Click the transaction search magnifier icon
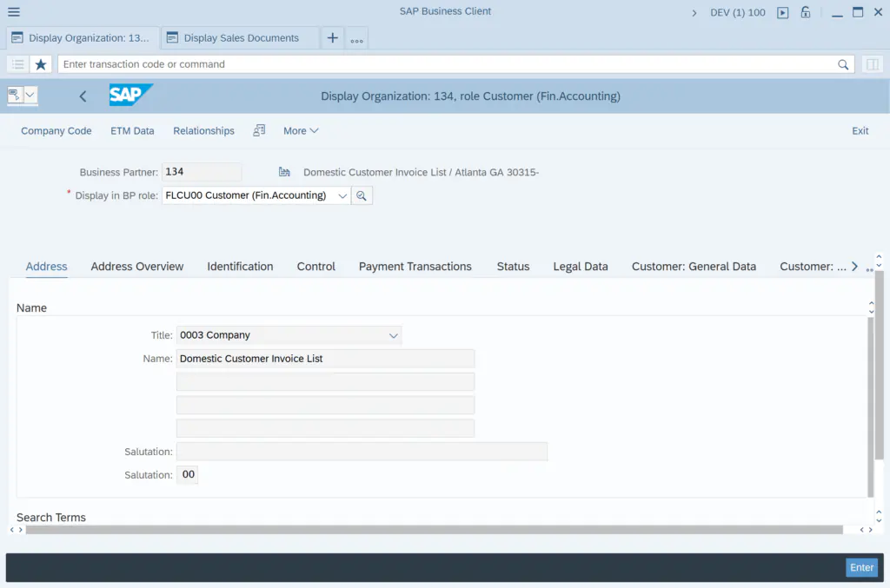890x588 pixels. click(843, 64)
